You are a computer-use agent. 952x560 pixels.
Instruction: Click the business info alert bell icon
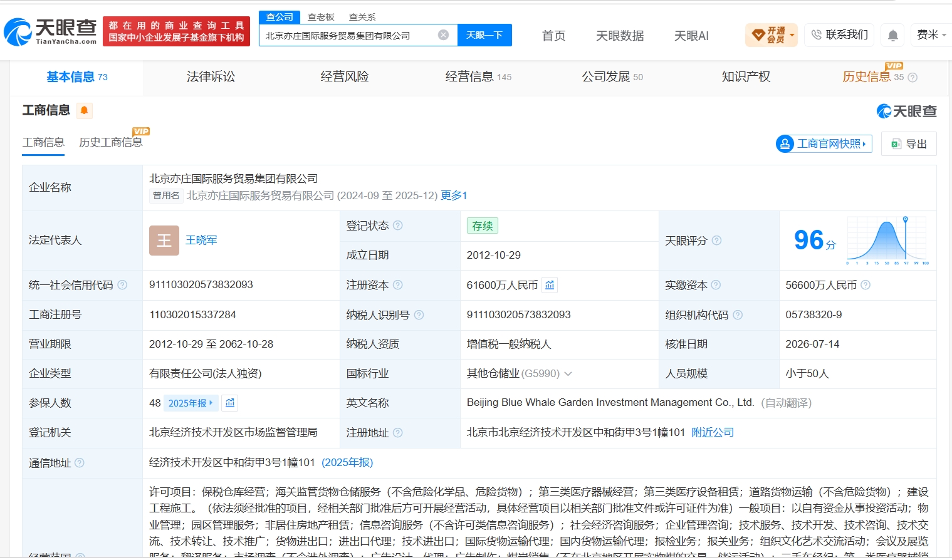(84, 111)
